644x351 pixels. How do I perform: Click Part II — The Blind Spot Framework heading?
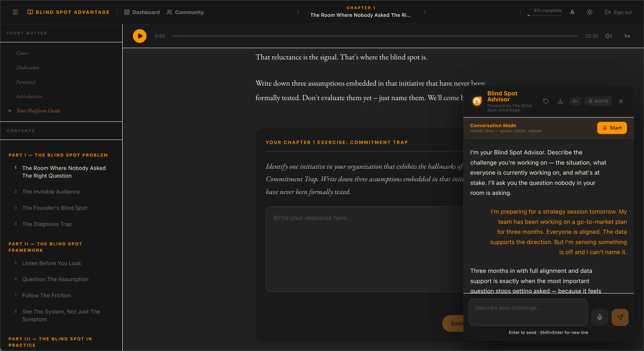pyautogui.click(x=45, y=247)
